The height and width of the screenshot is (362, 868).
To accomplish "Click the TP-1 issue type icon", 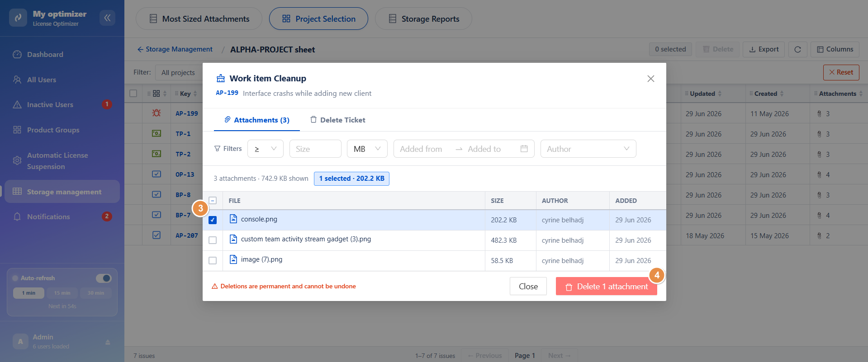I will coord(157,133).
